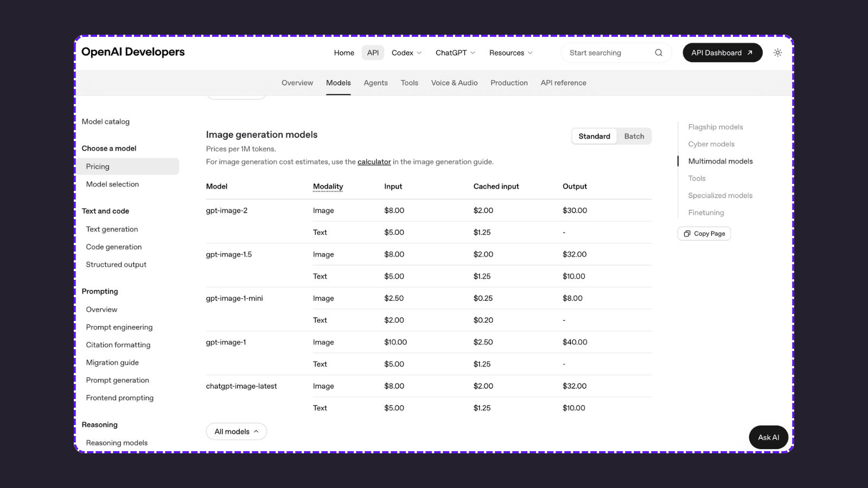Open the Ask AI assistant button

point(769,438)
